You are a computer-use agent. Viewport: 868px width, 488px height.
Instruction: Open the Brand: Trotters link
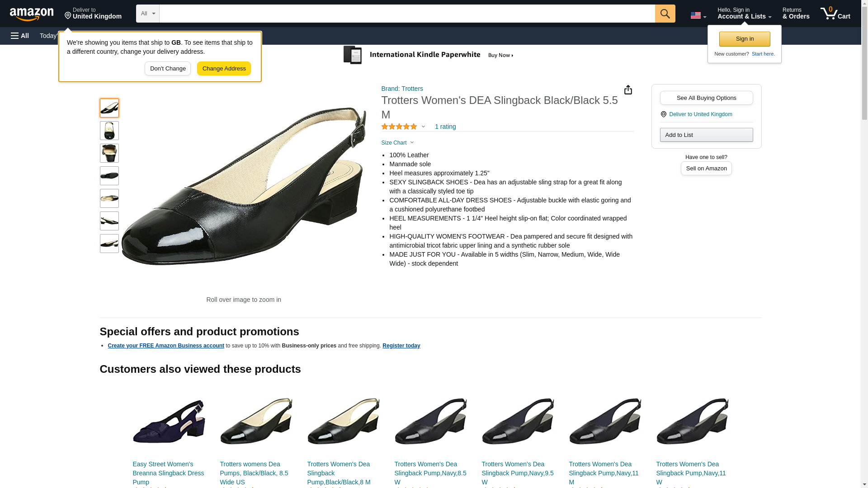point(402,89)
